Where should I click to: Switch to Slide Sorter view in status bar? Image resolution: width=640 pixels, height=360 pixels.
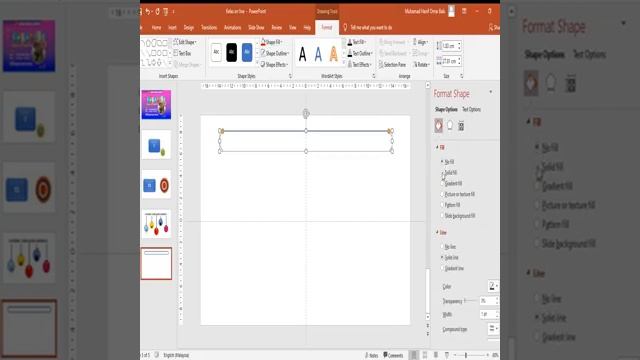(x=425, y=356)
